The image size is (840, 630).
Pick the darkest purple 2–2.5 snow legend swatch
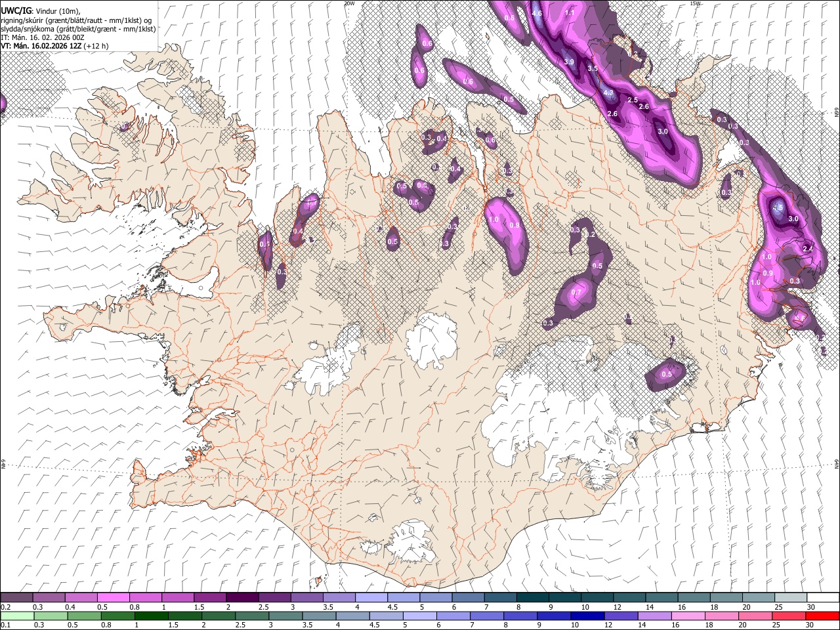click(x=242, y=598)
